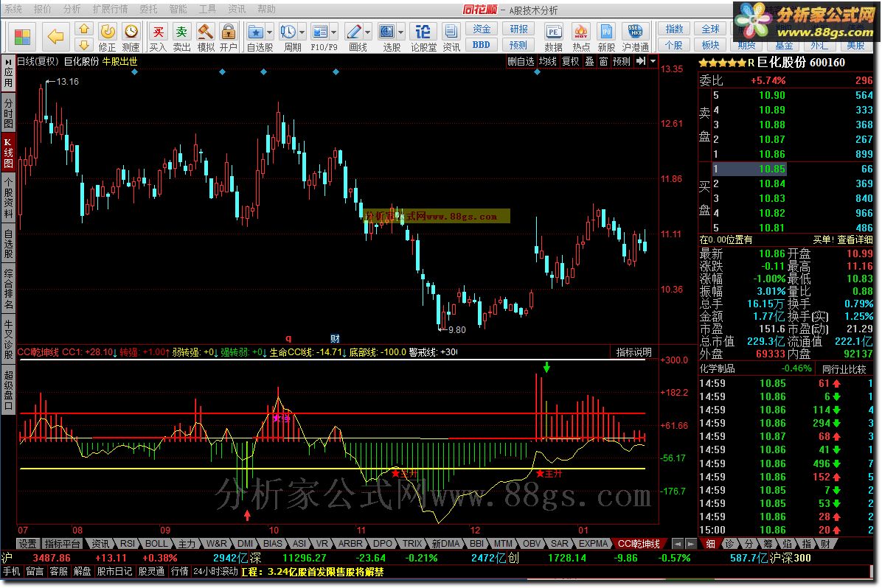Open the 扩展行情 menu
This screenshot has height=588, width=882.
(110, 9)
